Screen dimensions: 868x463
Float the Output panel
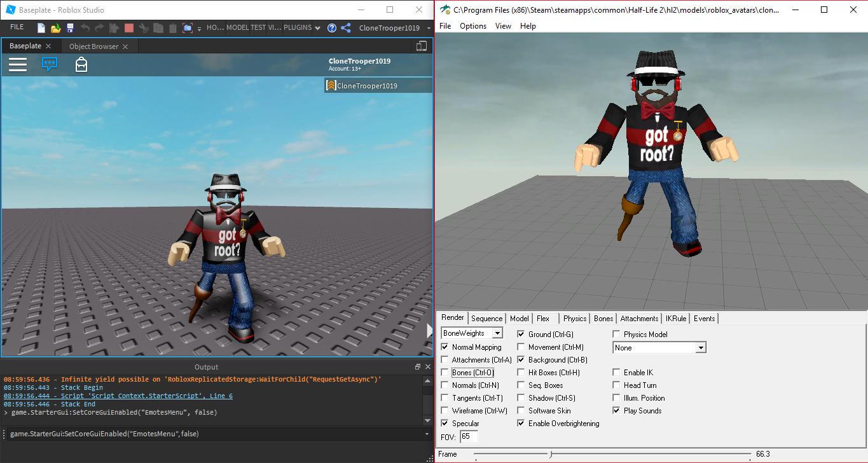418,366
